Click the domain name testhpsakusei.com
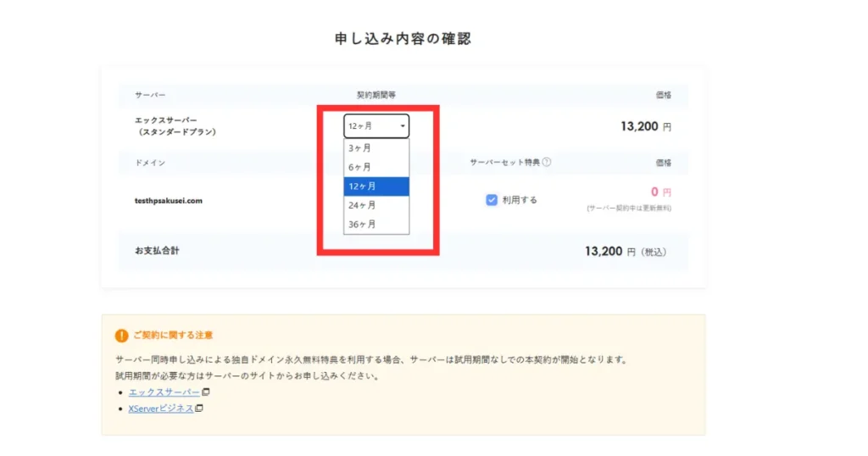 (168, 201)
